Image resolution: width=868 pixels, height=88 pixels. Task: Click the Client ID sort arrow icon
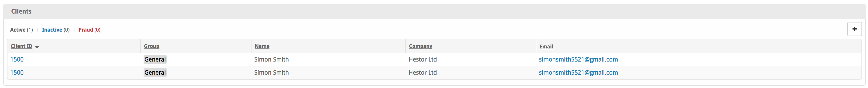point(37,47)
